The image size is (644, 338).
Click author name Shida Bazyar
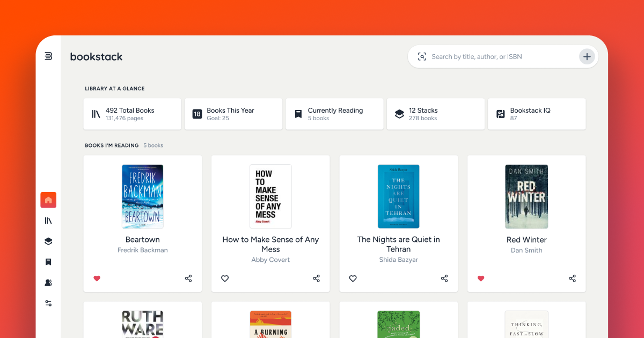click(x=399, y=260)
